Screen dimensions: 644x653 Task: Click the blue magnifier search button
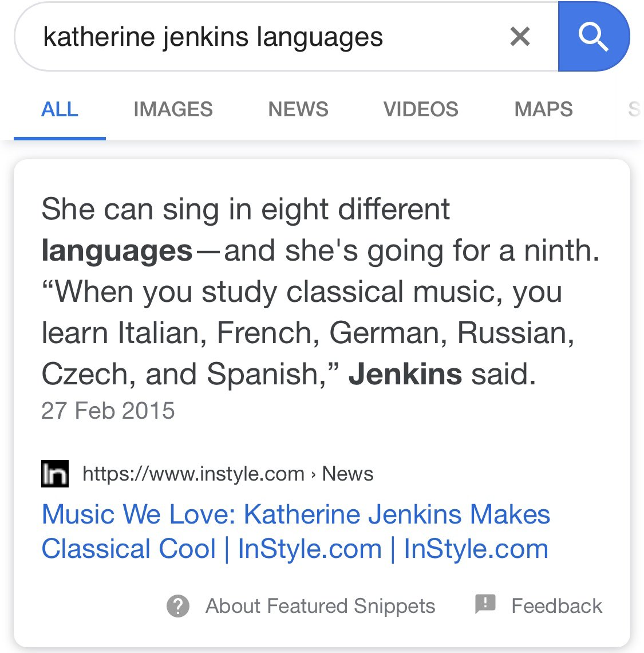[594, 36]
